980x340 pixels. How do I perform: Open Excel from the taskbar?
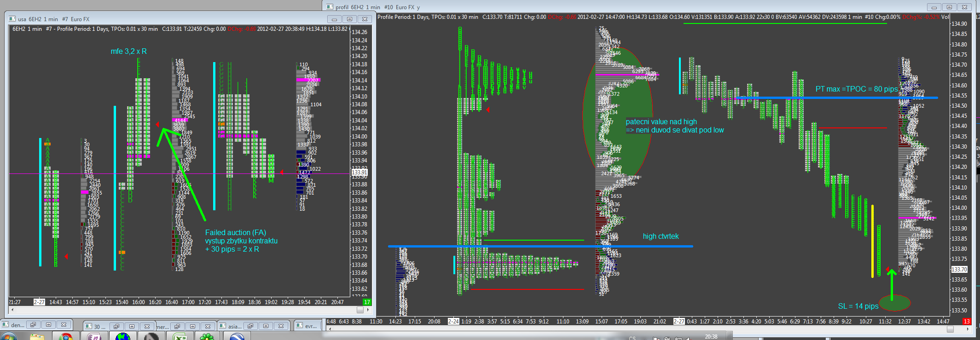tap(180, 337)
